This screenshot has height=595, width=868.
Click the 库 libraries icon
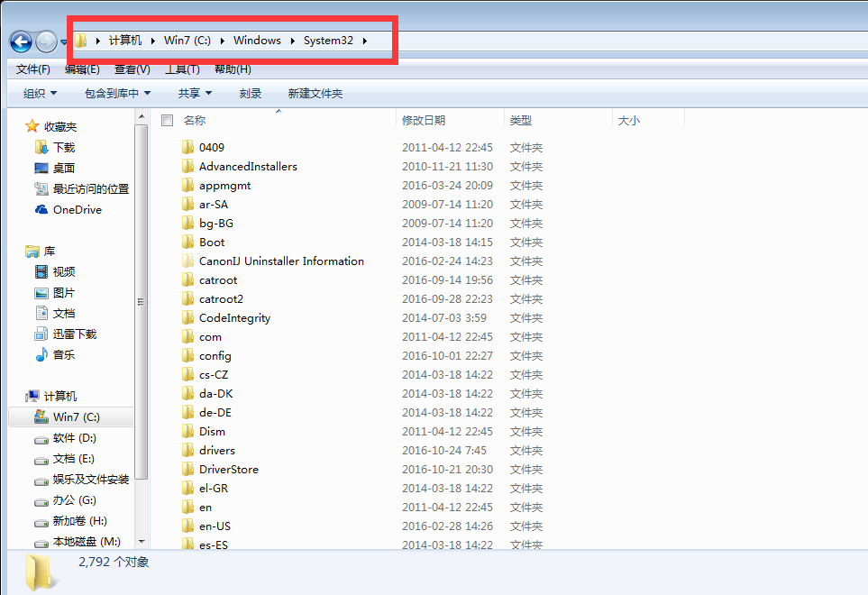[32, 252]
